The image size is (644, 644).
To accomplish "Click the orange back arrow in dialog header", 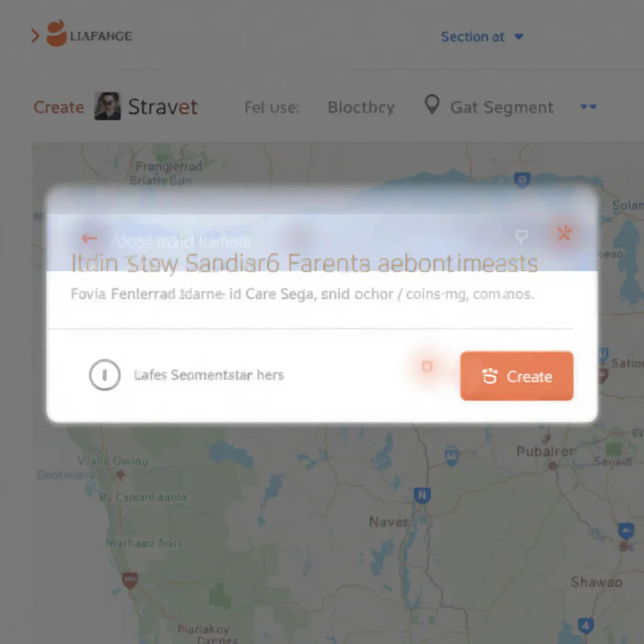I will point(89,238).
